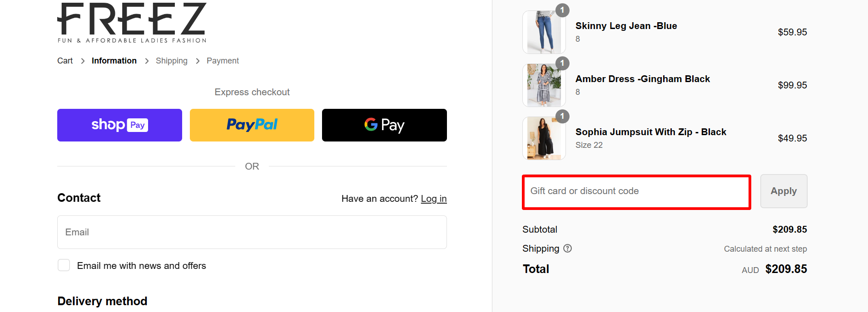The height and width of the screenshot is (312, 868).
Task: Open the Amber Dress Gingham thumbnail
Action: pyautogui.click(x=543, y=85)
